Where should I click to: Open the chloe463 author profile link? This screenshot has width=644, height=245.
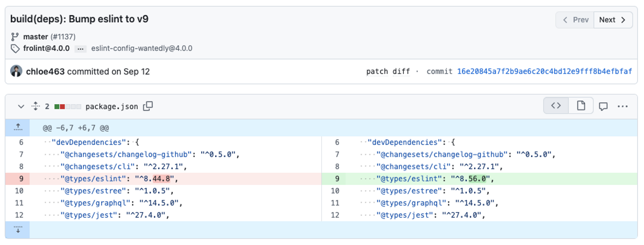pos(46,72)
